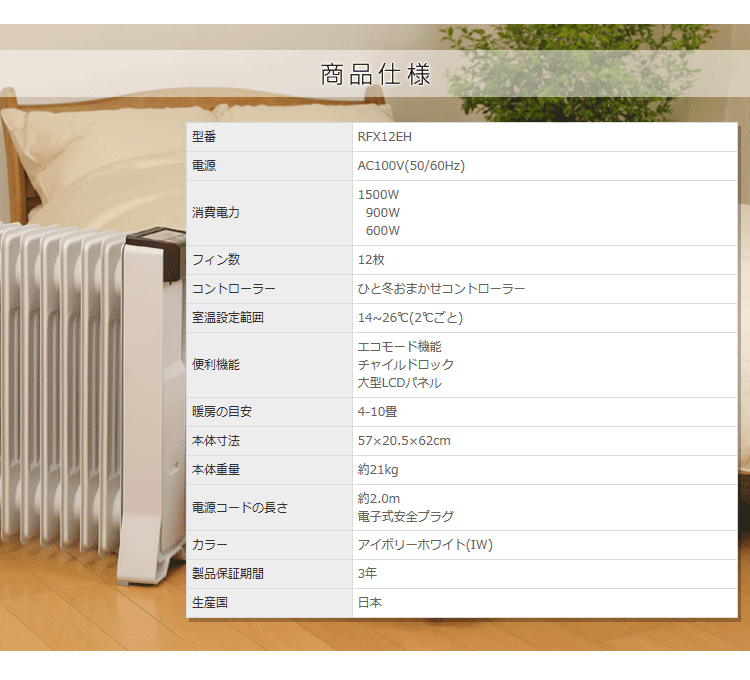Select the 大型LCDパネル feature text

coord(399,383)
